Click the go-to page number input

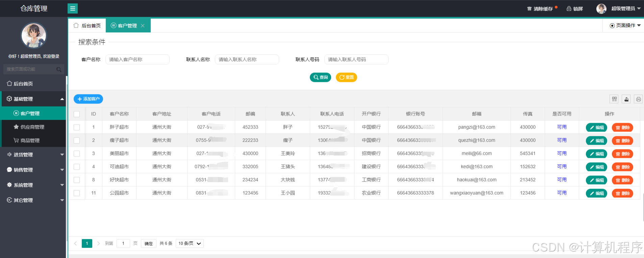point(123,243)
